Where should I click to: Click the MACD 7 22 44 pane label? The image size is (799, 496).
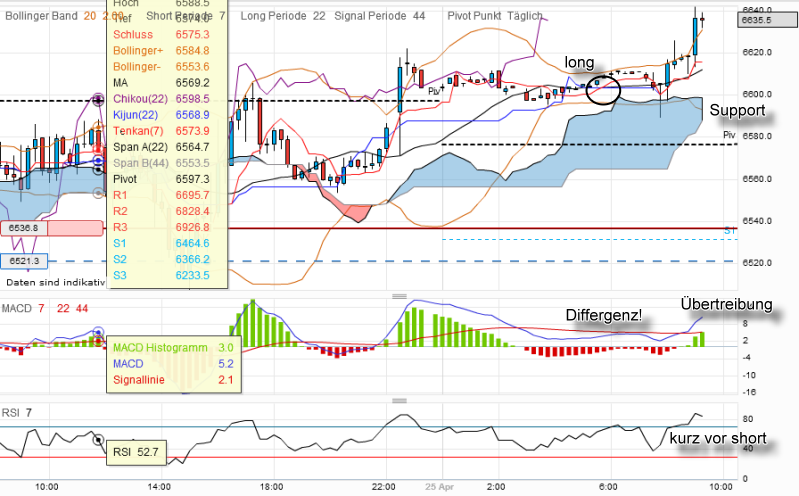[45, 308]
